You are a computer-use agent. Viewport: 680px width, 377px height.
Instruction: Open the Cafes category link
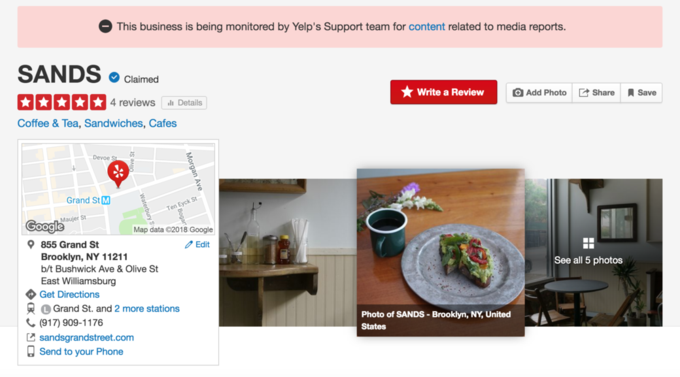(x=163, y=123)
